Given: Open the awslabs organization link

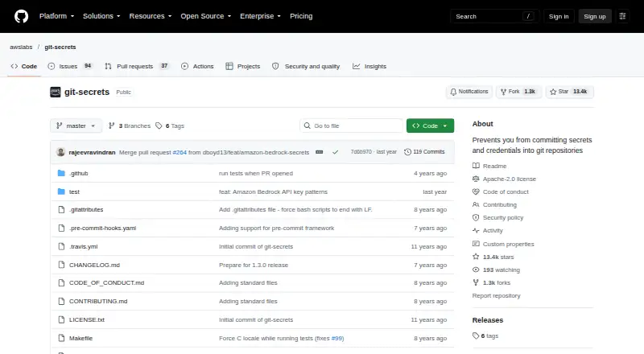Looking at the screenshot, I should 21,47.
